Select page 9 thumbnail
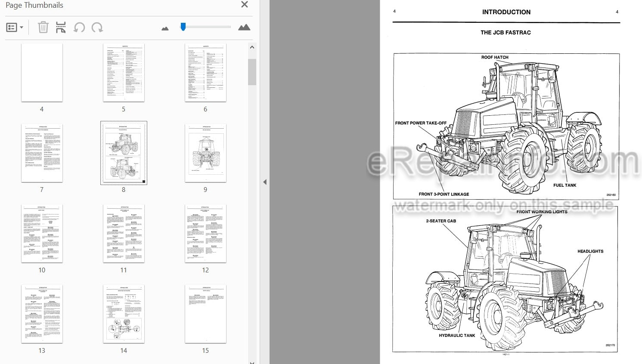Image resolution: width=642 pixels, height=364 pixels. pos(205,153)
